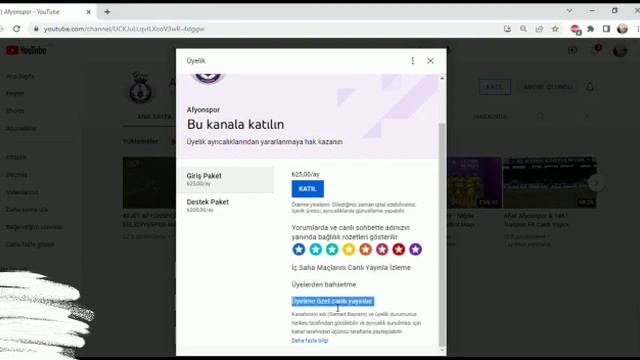Open Daha sonra izle in sidebar

[x=27, y=209]
